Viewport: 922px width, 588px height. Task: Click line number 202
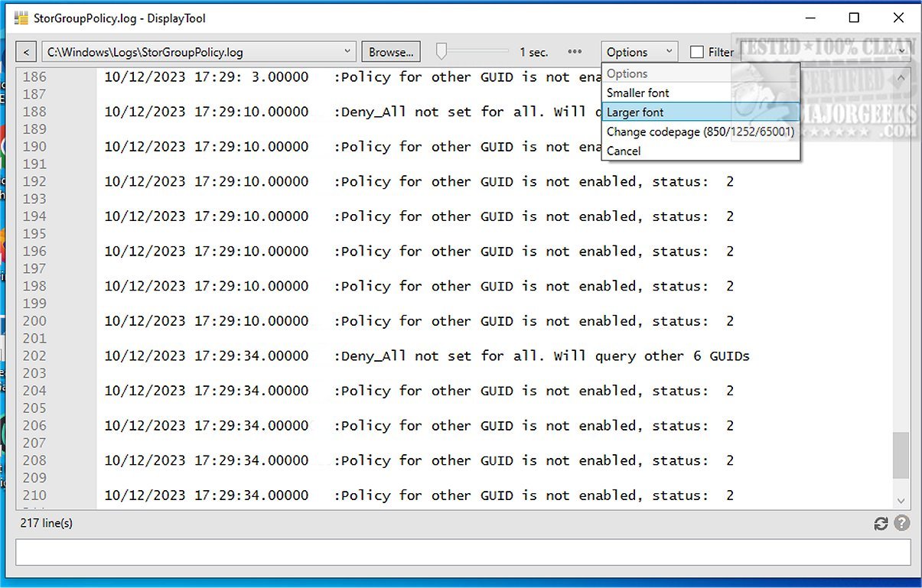(34, 356)
